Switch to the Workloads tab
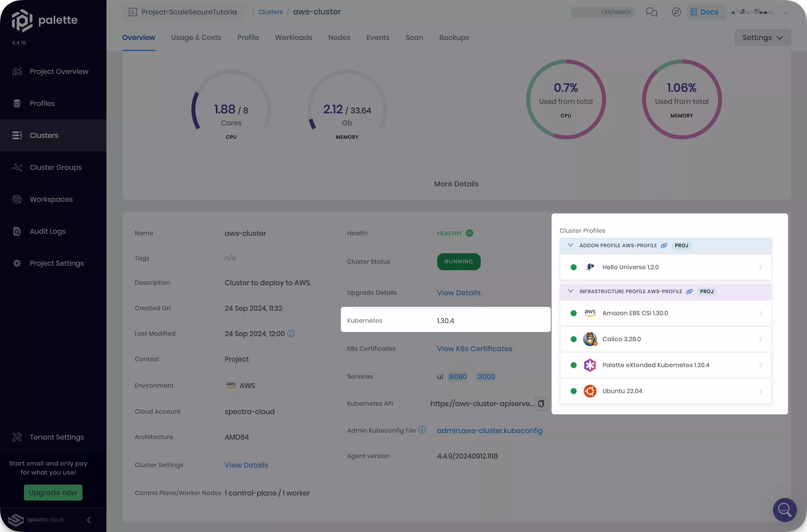This screenshot has width=807, height=532. 293,37
